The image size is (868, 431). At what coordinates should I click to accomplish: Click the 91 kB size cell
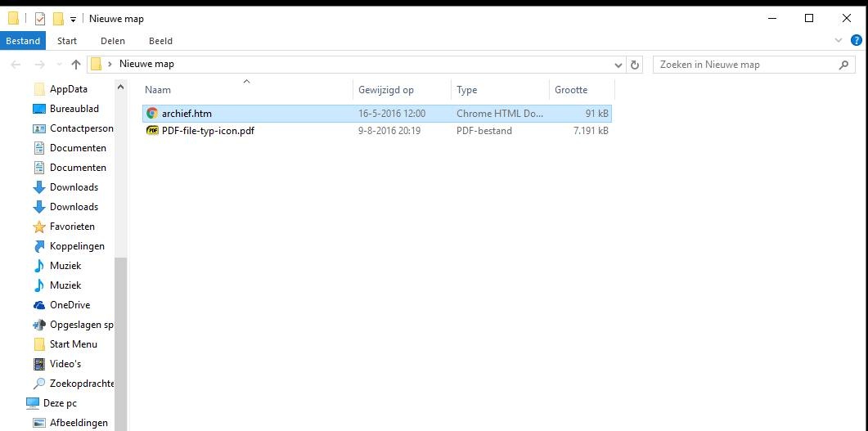(596, 114)
